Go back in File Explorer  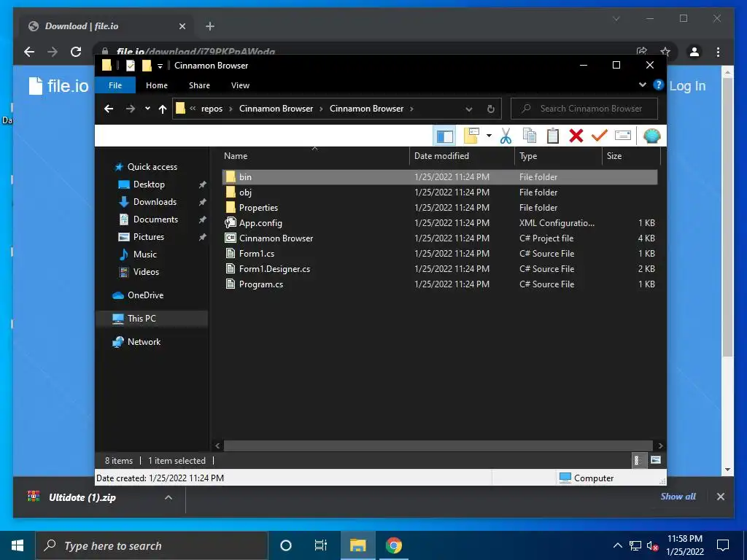[109, 109]
